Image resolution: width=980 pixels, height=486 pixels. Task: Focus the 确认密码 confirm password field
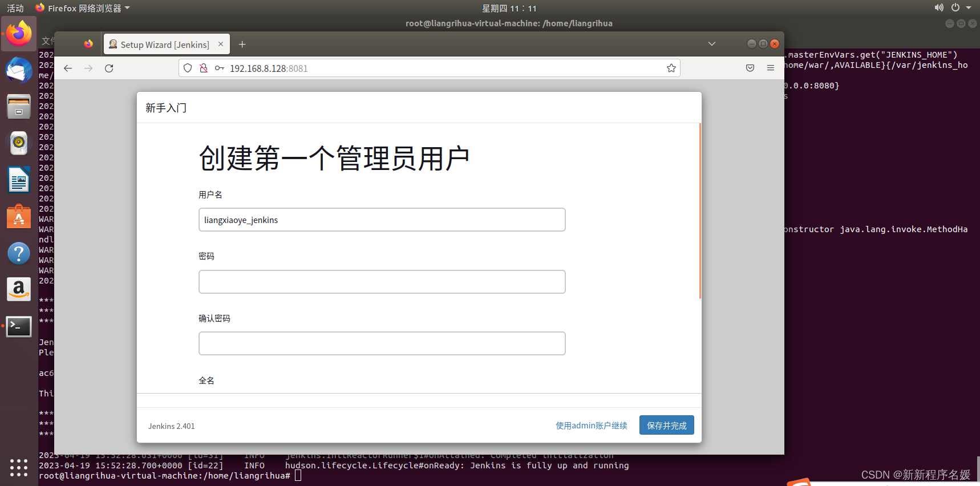pyautogui.click(x=382, y=343)
